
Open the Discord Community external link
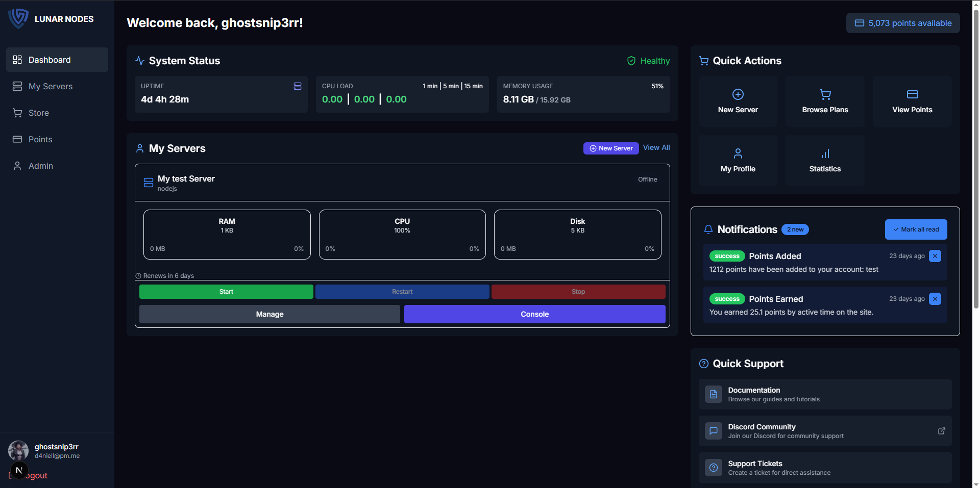942,431
